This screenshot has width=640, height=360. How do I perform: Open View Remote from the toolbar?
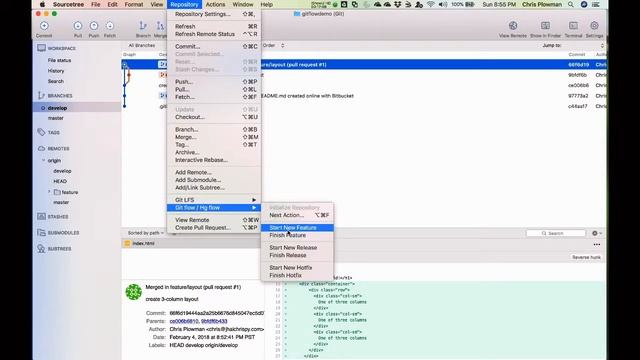pyautogui.click(x=513, y=26)
